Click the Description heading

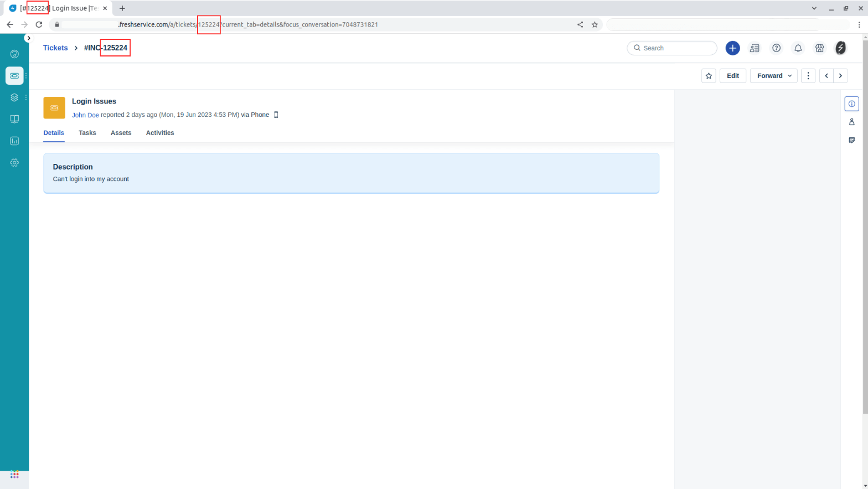click(73, 167)
